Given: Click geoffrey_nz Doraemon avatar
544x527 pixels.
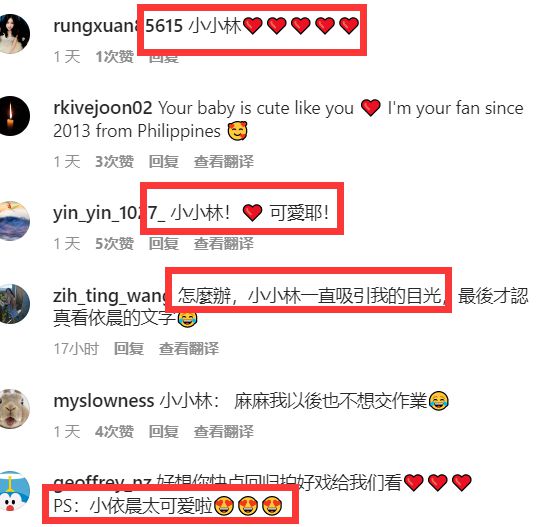Looking at the screenshot, I should [14, 491].
